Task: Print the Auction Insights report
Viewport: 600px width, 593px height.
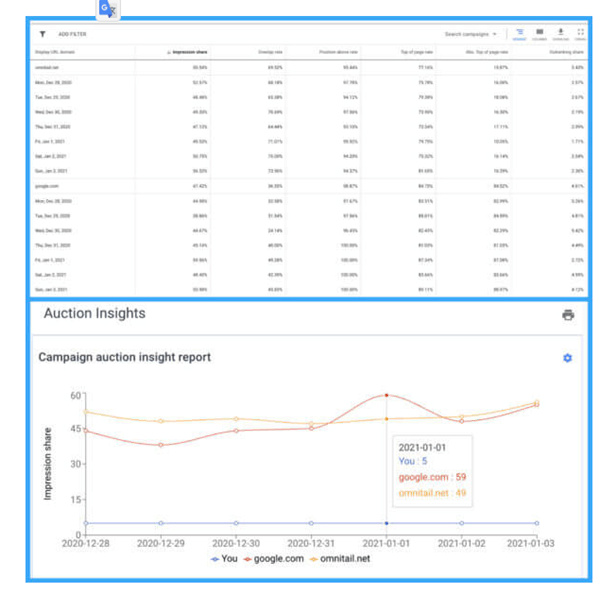Action: click(x=568, y=315)
